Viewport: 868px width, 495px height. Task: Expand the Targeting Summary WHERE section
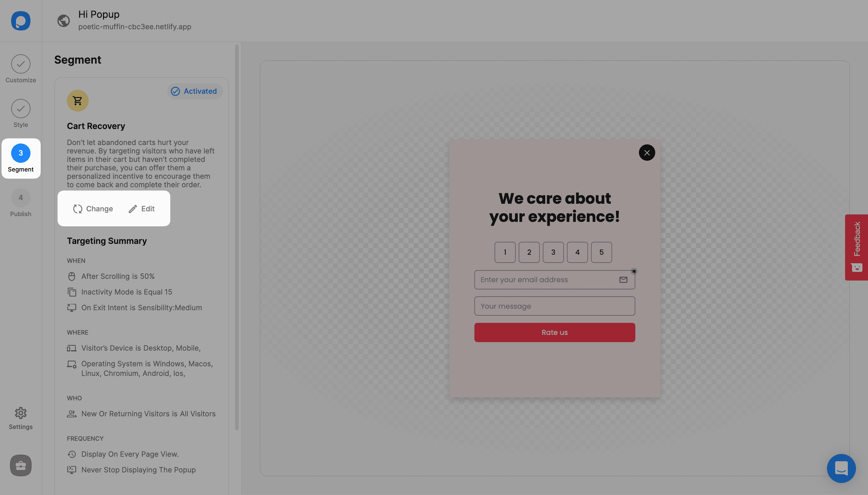[77, 332]
